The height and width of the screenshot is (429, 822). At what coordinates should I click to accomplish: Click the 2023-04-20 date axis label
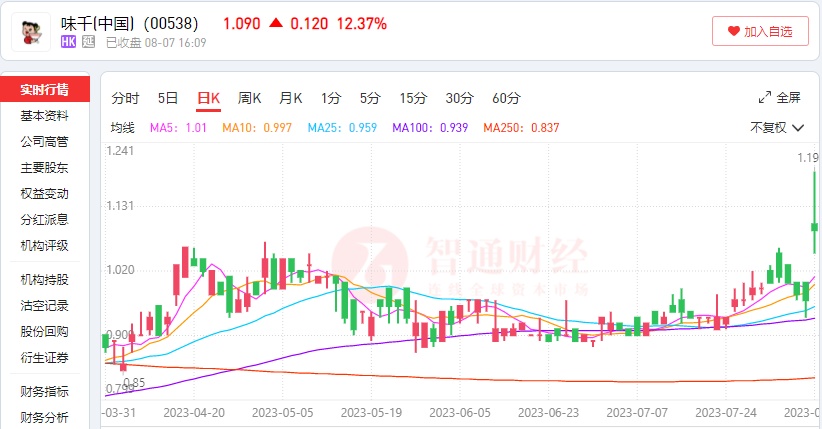(x=194, y=413)
